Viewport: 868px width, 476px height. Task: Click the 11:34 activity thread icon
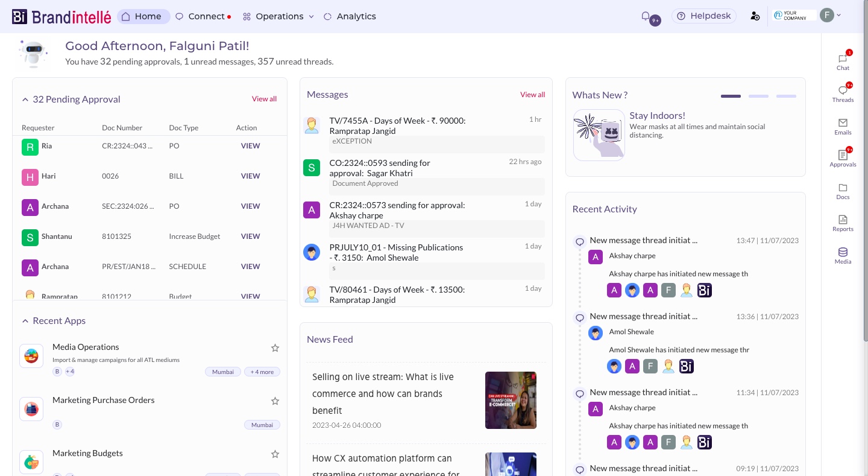(x=580, y=393)
